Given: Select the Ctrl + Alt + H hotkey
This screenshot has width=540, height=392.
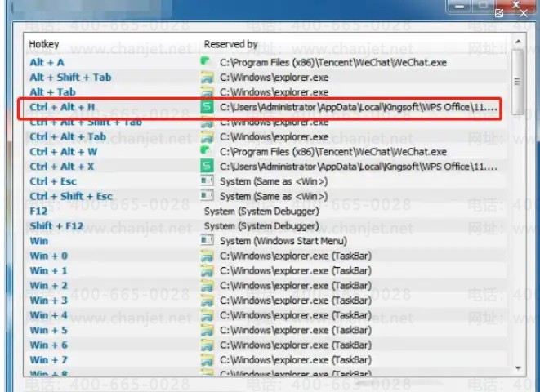Looking at the screenshot, I should 62,107.
